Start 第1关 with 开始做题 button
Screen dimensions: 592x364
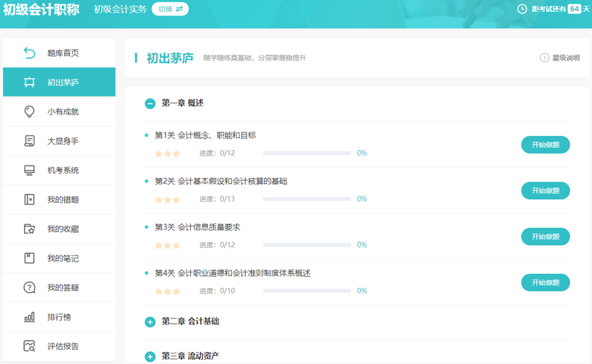click(x=545, y=145)
